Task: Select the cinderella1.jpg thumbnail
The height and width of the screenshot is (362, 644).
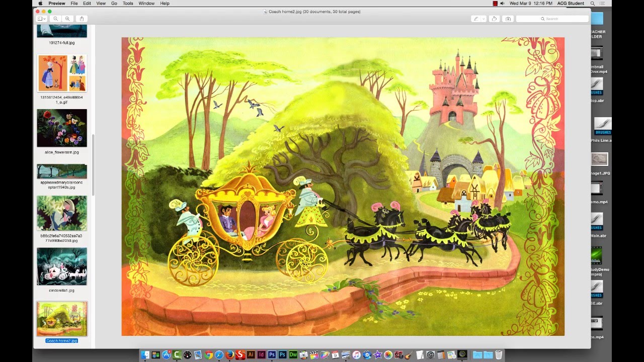Action: click(62, 266)
